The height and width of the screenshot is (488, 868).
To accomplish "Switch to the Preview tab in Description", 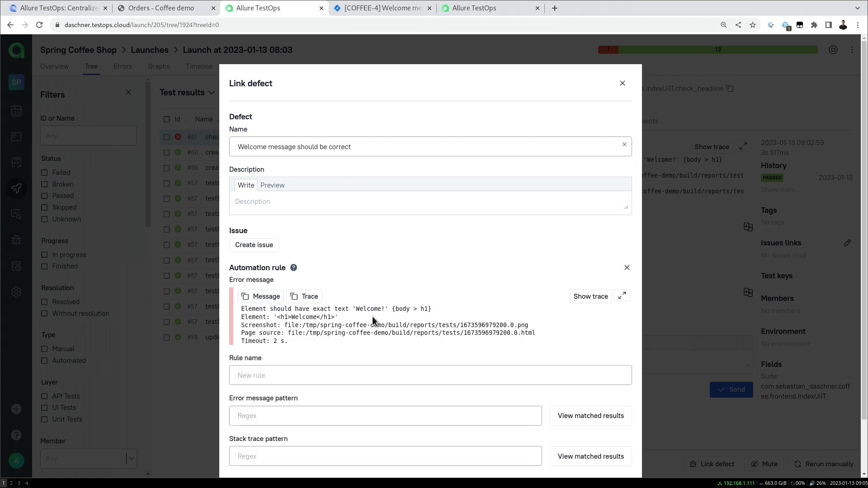I will click(272, 185).
